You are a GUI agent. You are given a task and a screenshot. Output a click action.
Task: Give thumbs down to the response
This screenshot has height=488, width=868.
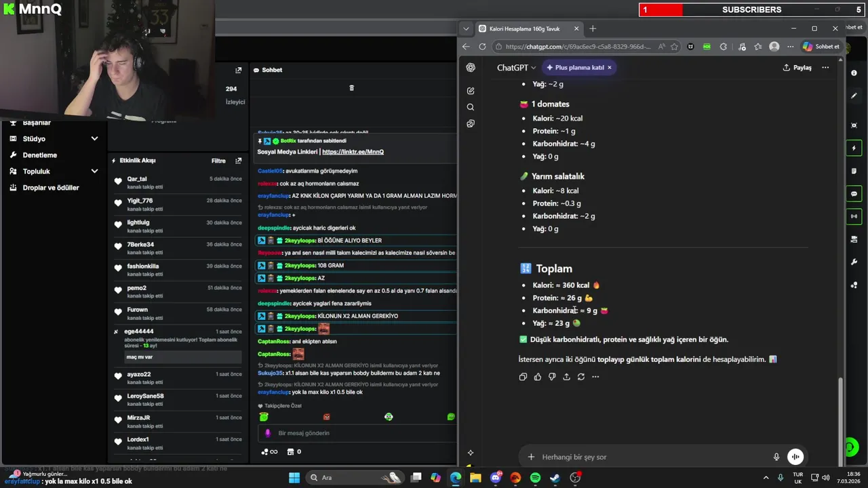[x=552, y=377]
